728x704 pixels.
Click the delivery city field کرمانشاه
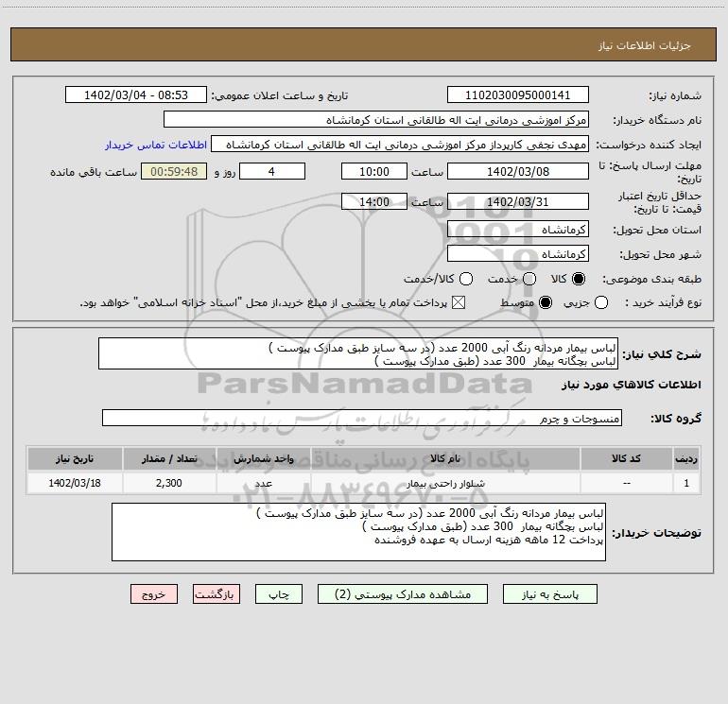click(x=518, y=253)
